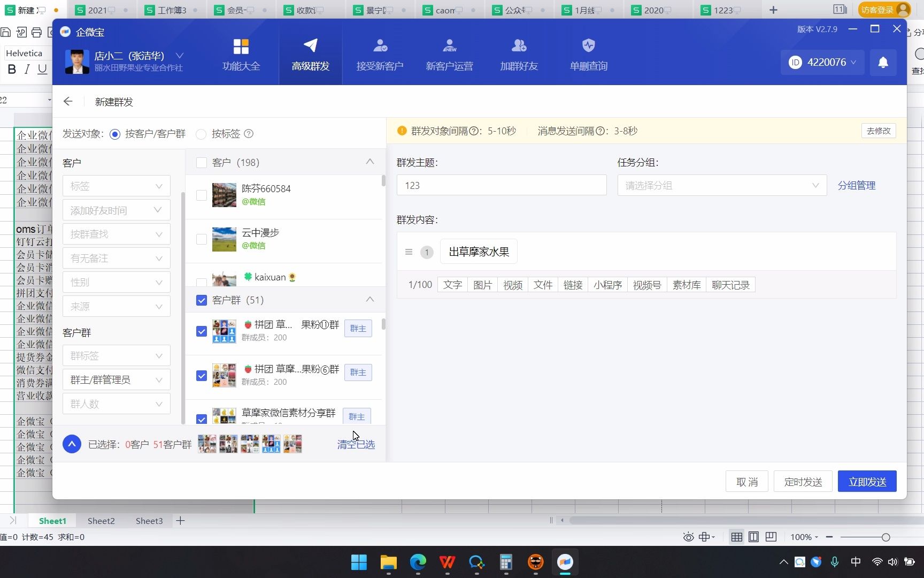Click the 立即发送 button

867,481
